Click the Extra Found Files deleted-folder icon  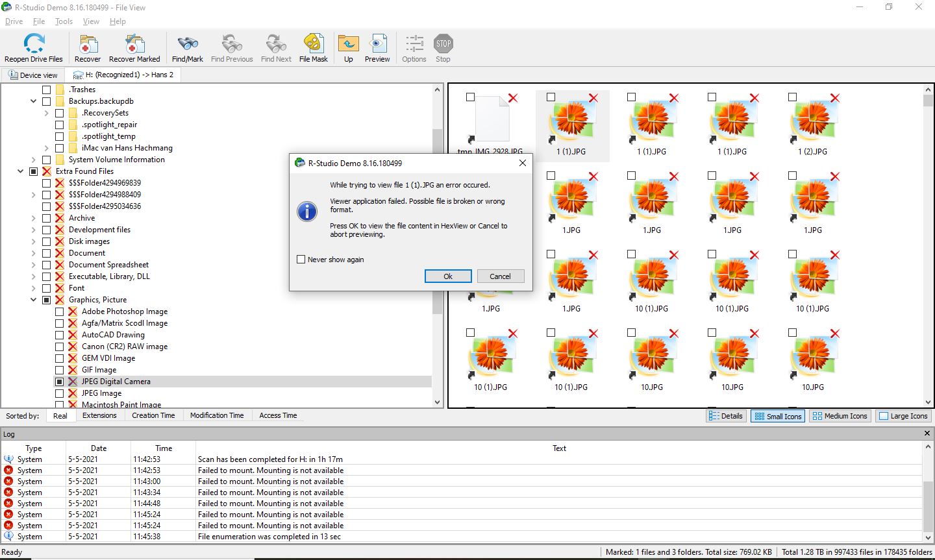tap(47, 171)
